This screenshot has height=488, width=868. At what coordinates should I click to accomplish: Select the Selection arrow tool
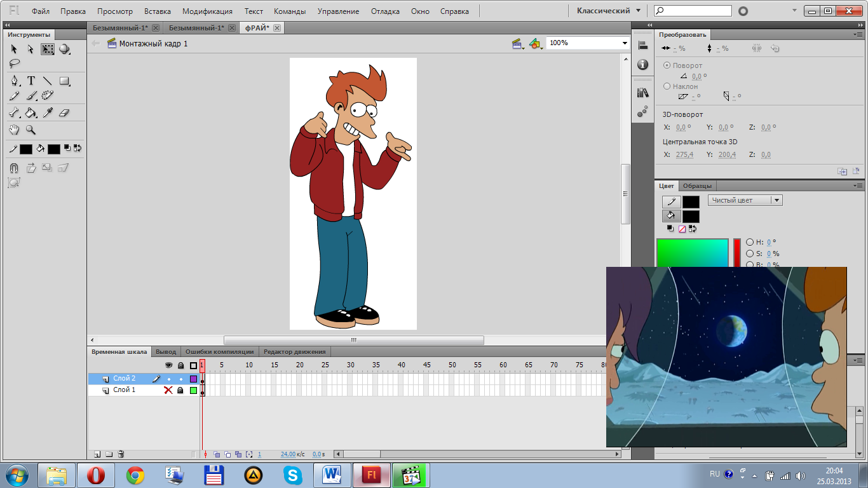pos(14,49)
